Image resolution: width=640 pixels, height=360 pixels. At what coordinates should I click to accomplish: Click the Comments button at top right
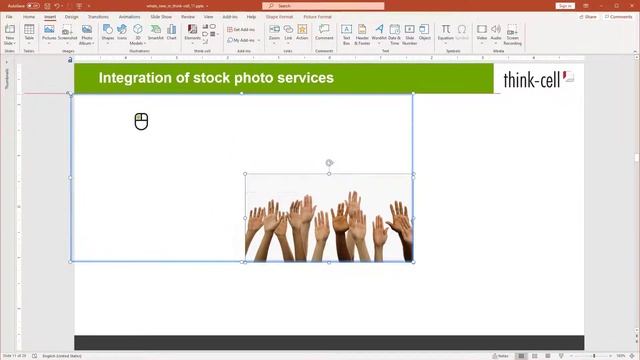tap(618, 17)
